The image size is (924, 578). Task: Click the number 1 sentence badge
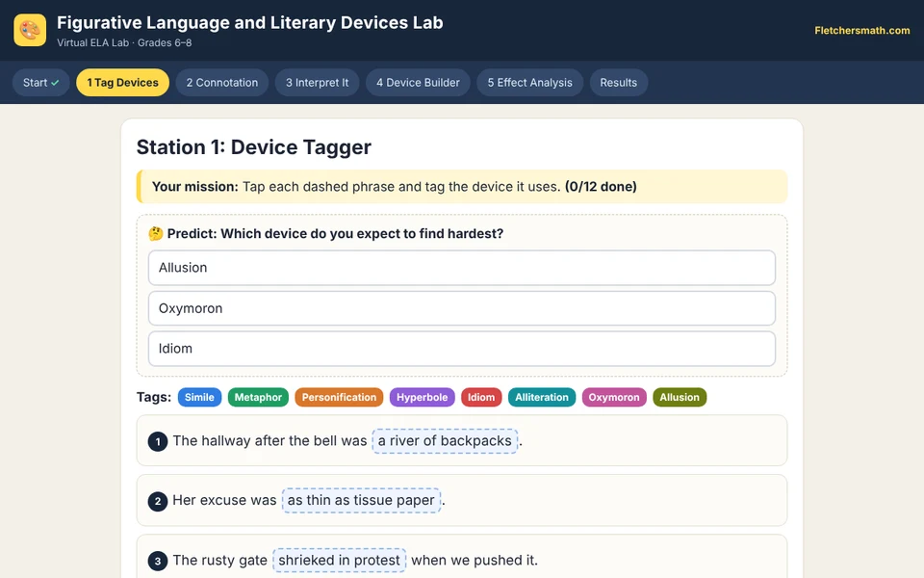(157, 442)
